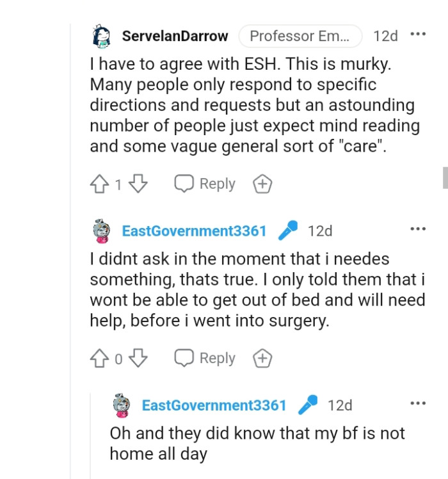The height and width of the screenshot is (479, 448).
Task: Give award on ServelanDarrow's comment
Action: (262, 184)
